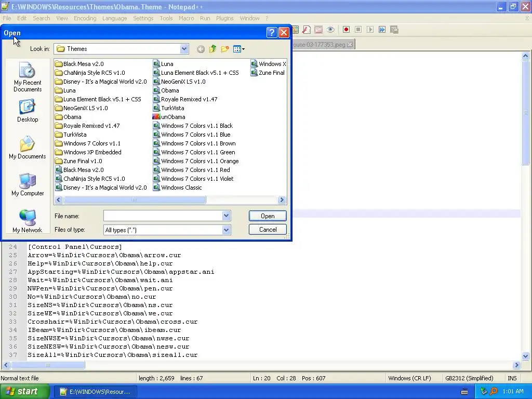Click editor vertical scroll down arrow
The width and height of the screenshot is (532, 399).
click(x=525, y=356)
